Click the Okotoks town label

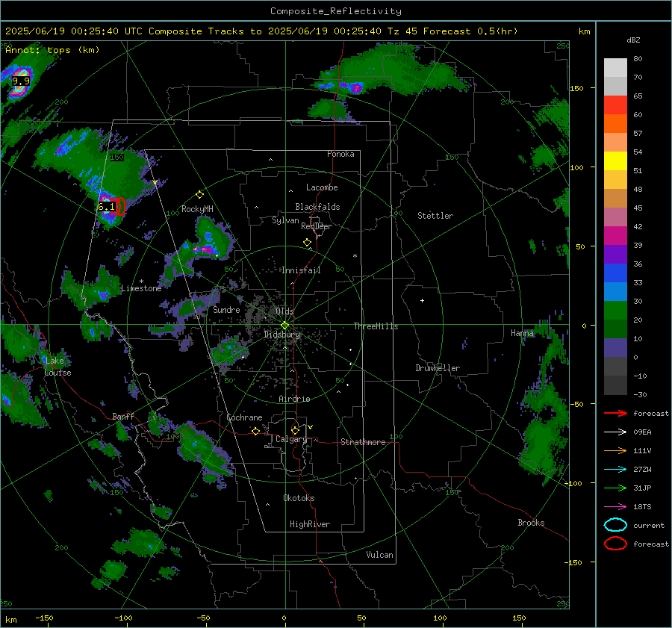pos(299,497)
